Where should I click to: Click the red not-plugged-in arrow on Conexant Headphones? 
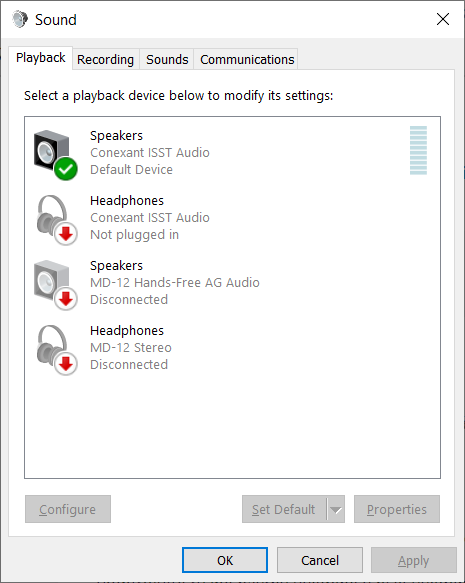(x=66, y=234)
